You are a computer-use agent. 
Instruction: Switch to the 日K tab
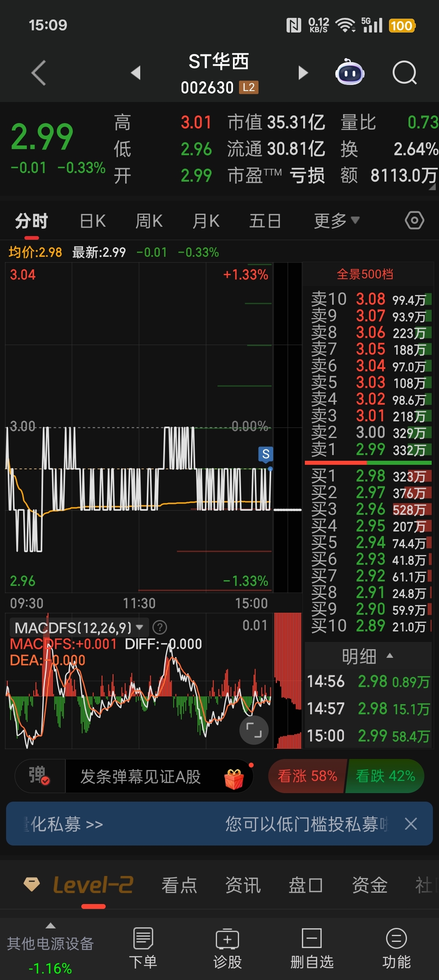93,221
